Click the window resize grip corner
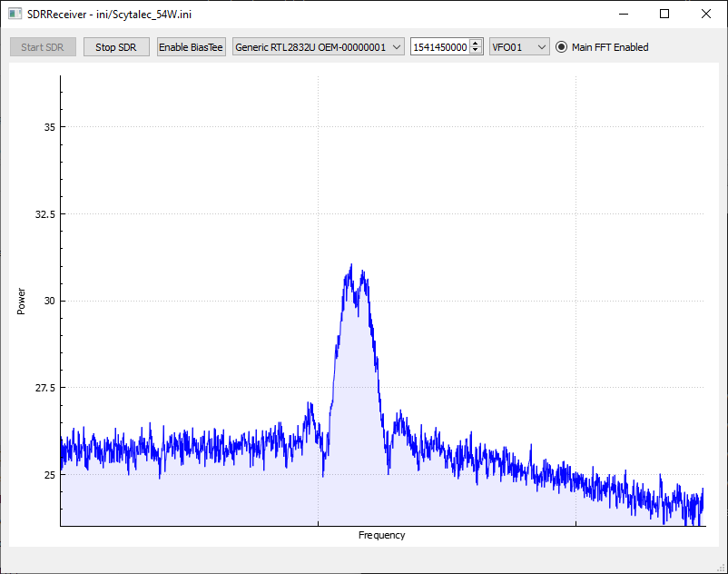Image resolution: width=728 pixels, height=574 pixels. tap(721, 568)
